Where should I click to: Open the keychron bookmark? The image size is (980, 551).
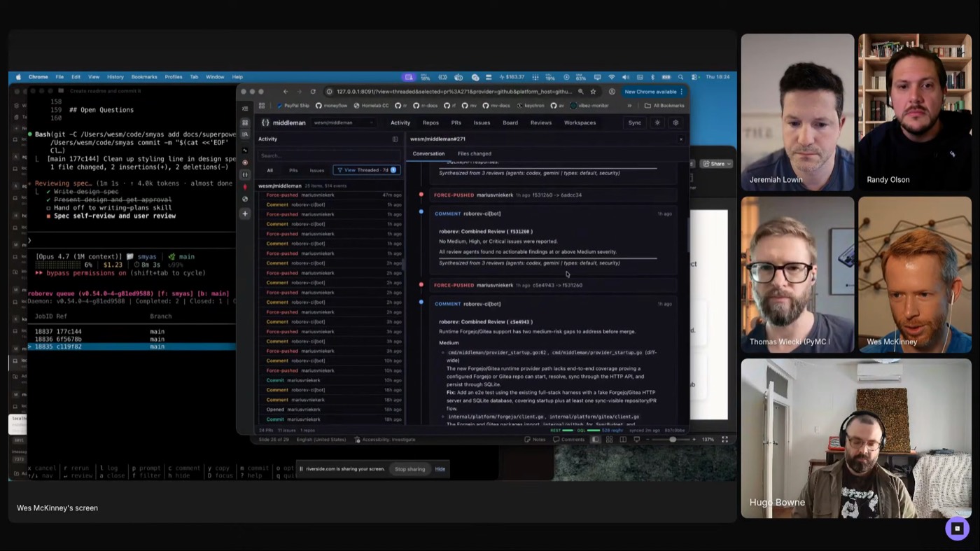point(531,106)
